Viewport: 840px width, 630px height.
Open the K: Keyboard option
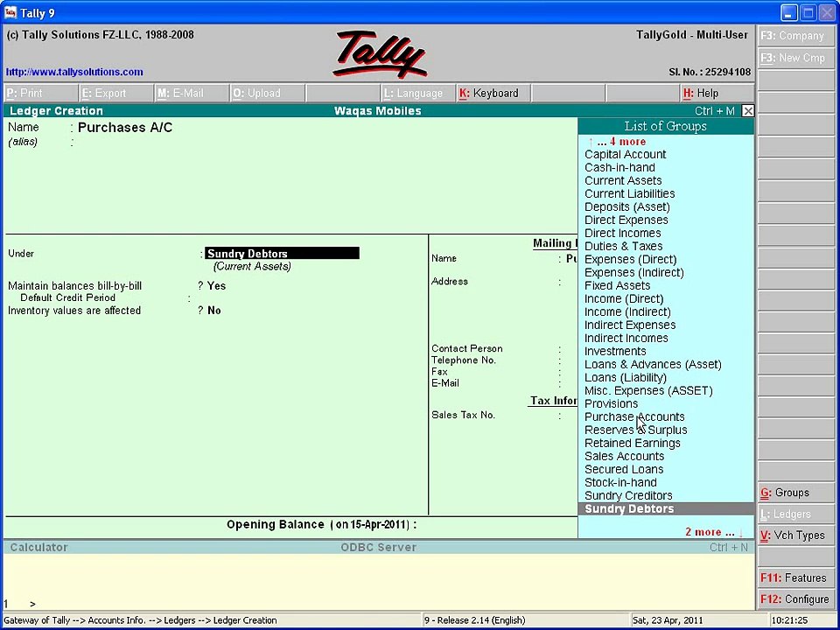493,94
